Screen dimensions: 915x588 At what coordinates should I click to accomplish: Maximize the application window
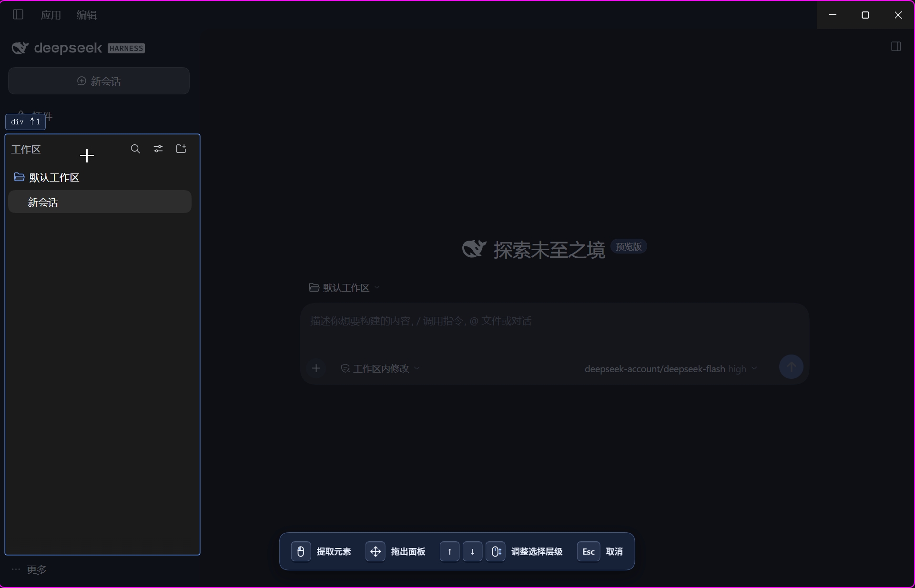click(x=865, y=15)
